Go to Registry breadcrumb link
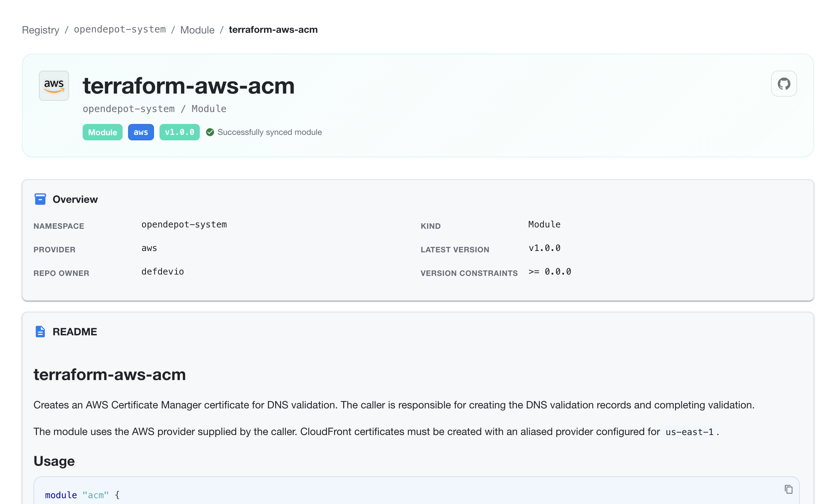This screenshot has width=836, height=504. 41,30
